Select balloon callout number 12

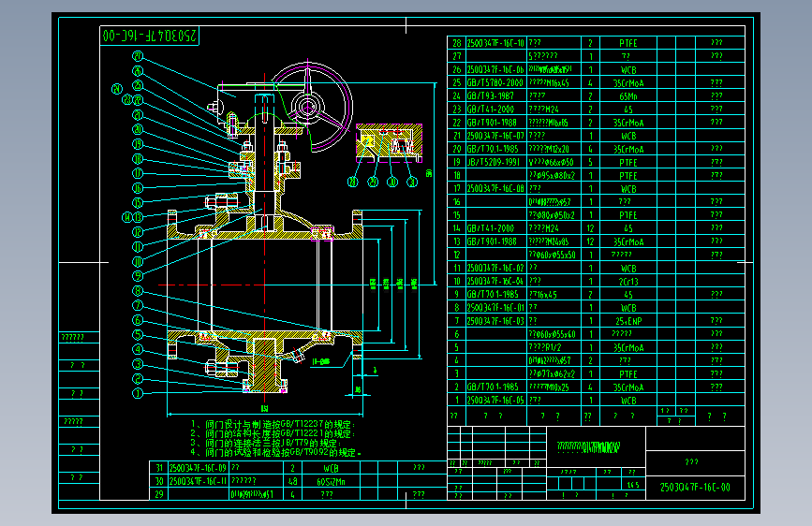[138, 232]
